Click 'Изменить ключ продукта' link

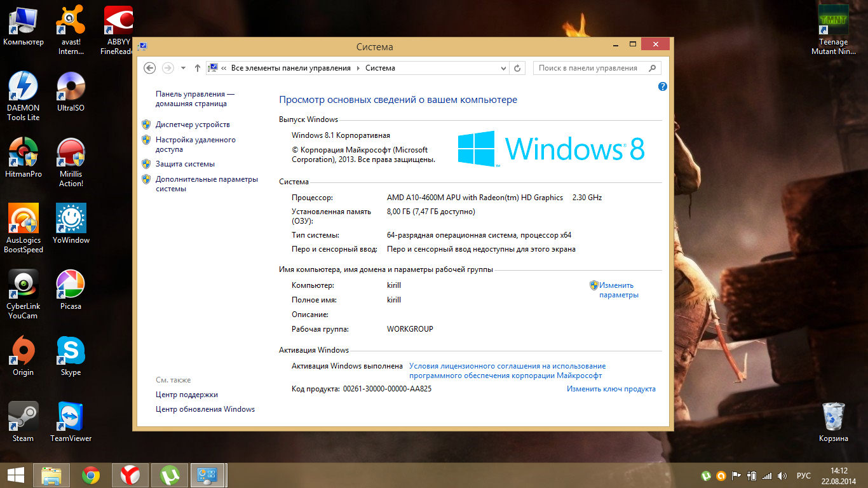tap(611, 389)
